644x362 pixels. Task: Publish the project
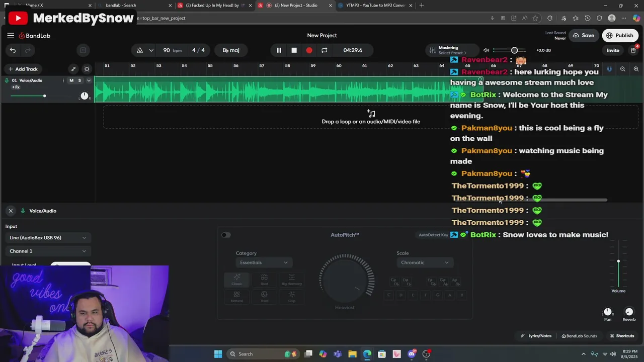[620, 36]
